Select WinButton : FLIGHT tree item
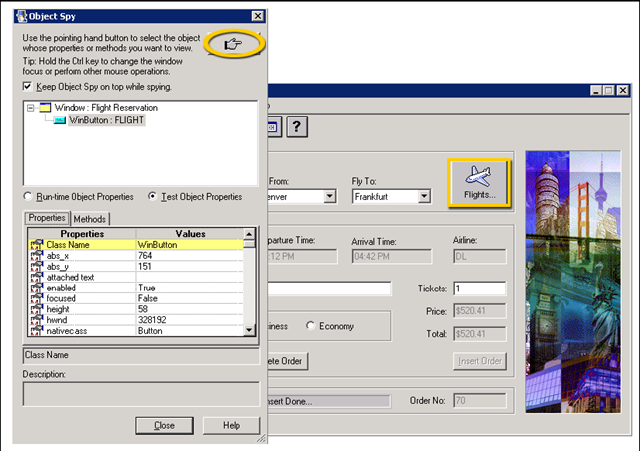This screenshot has width=640, height=451. (x=107, y=120)
